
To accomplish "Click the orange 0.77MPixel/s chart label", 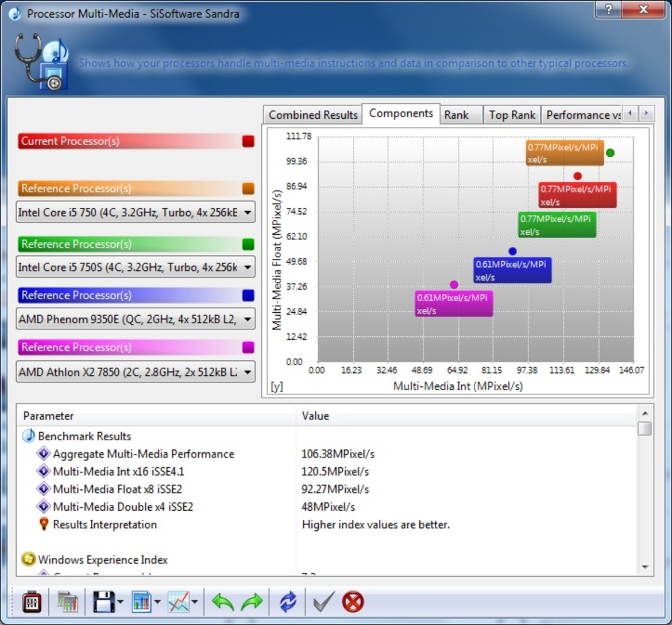I will (x=565, y=153).
